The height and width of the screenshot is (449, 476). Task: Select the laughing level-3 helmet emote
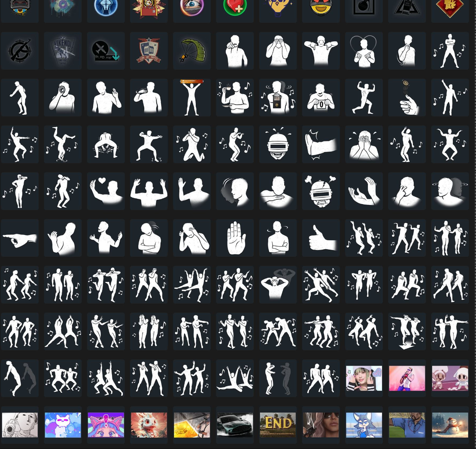(278, 144)
